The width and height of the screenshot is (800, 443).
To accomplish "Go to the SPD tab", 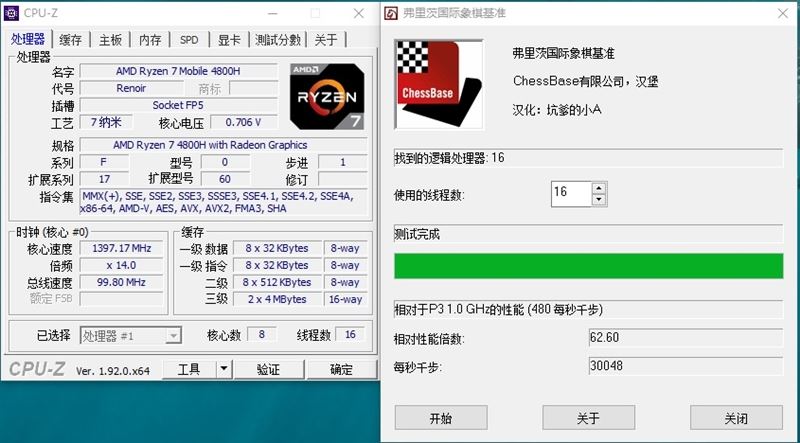I will (x=189, y=40).
